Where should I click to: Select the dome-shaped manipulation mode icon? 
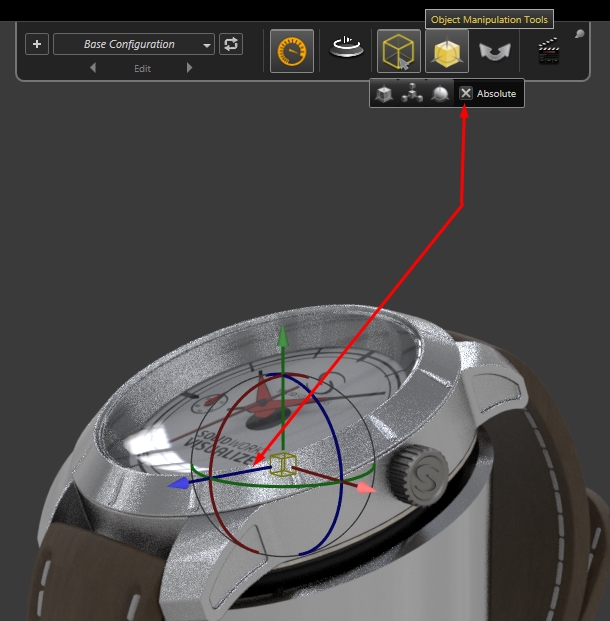(438, 94)
